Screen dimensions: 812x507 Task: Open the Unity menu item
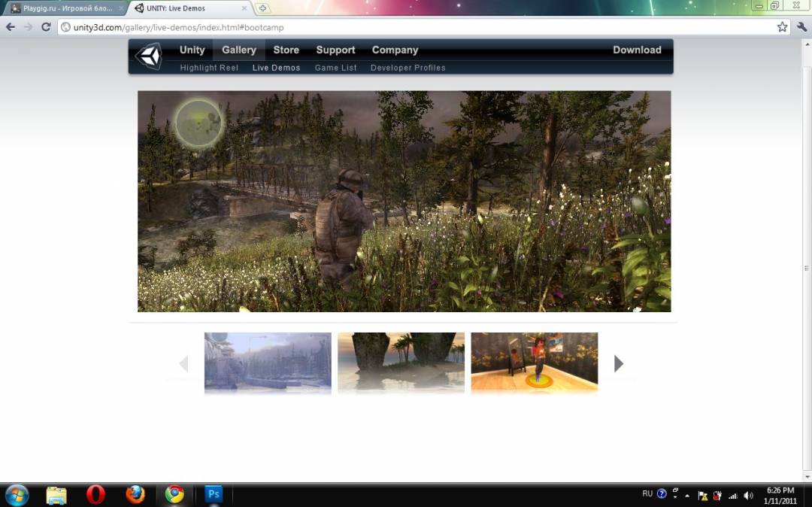coord(192,50)
